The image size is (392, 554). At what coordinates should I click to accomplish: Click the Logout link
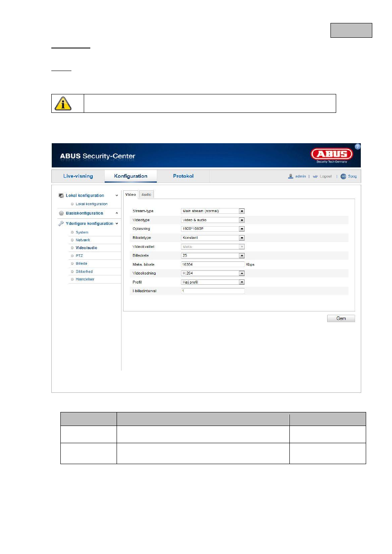click(326, 176)
